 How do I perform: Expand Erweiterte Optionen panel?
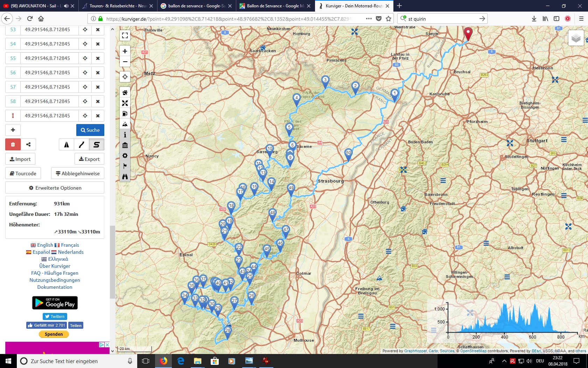(55, 188)
